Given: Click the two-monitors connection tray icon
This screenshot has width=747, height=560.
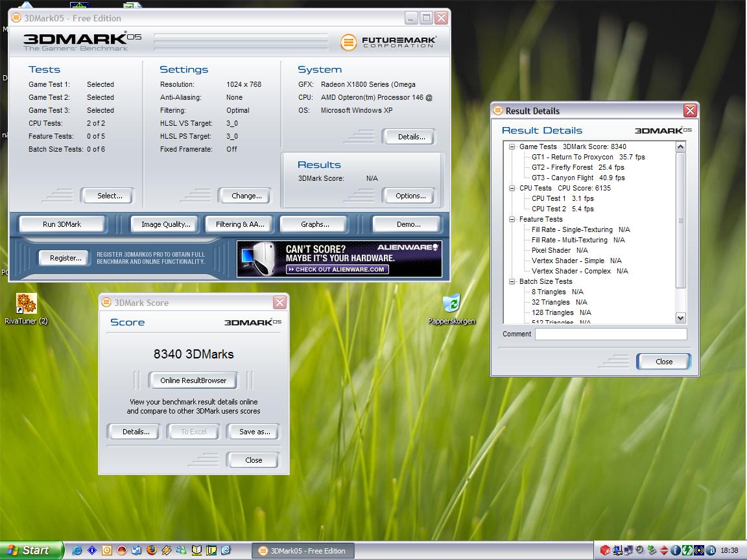Looking at the screenshot, I should [x=629, y=550].
